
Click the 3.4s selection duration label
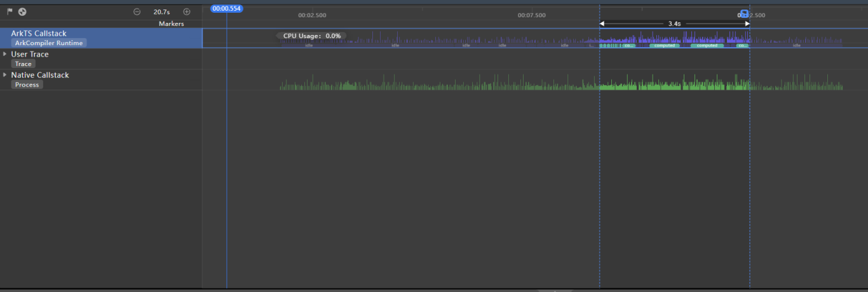tap(674, 24)
